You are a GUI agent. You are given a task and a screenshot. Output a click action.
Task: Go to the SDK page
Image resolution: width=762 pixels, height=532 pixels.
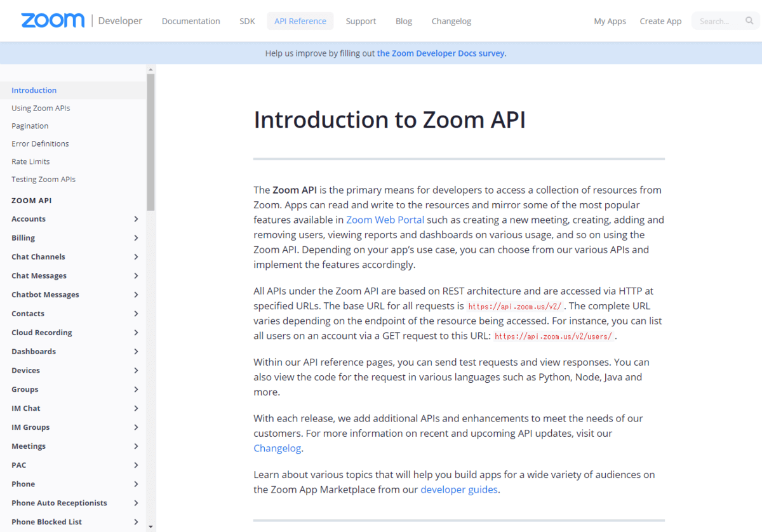pyautogui.click(x=247, y=21)
